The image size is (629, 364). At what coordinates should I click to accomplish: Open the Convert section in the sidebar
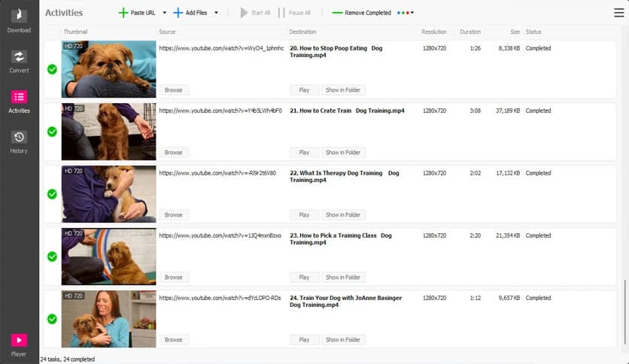tap(19, 61)
